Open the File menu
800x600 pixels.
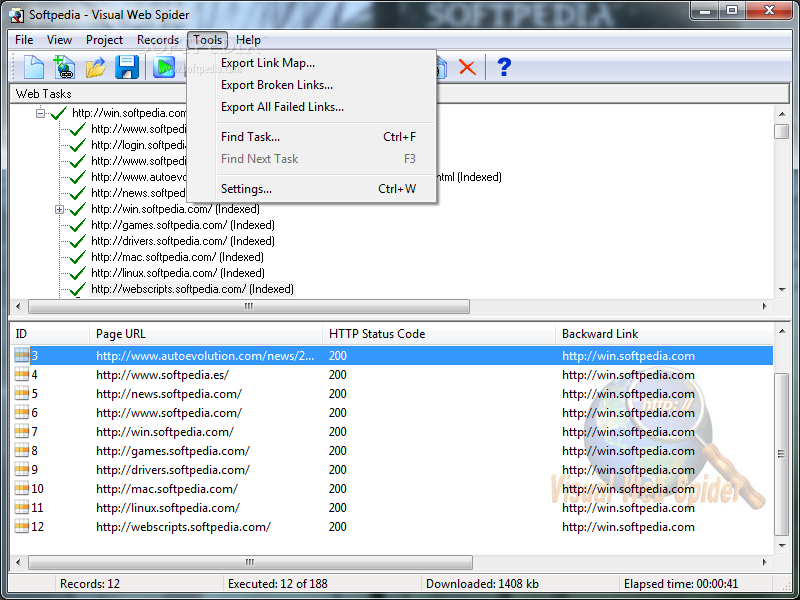[24, 40]
